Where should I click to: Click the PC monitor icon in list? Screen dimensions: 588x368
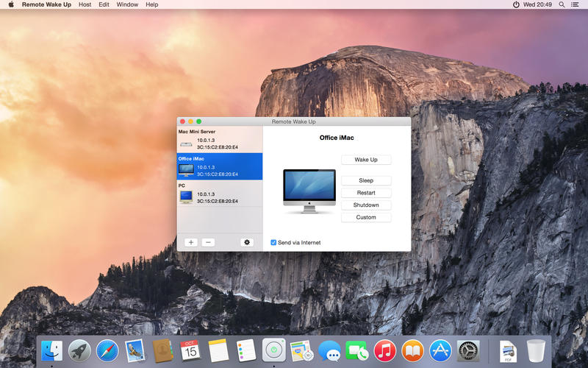[x=186, y=197]
